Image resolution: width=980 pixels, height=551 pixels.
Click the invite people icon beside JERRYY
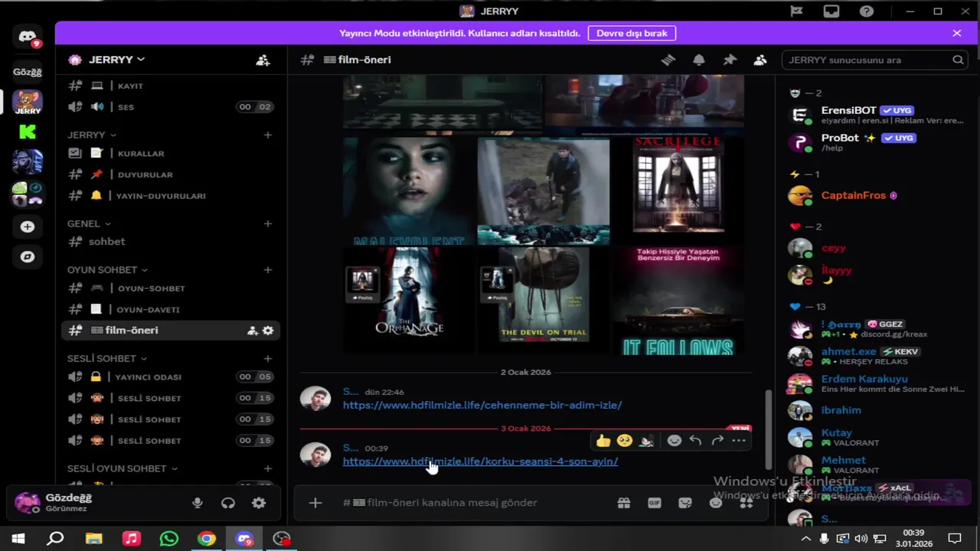pyautogui.click(x=263, y=60)
